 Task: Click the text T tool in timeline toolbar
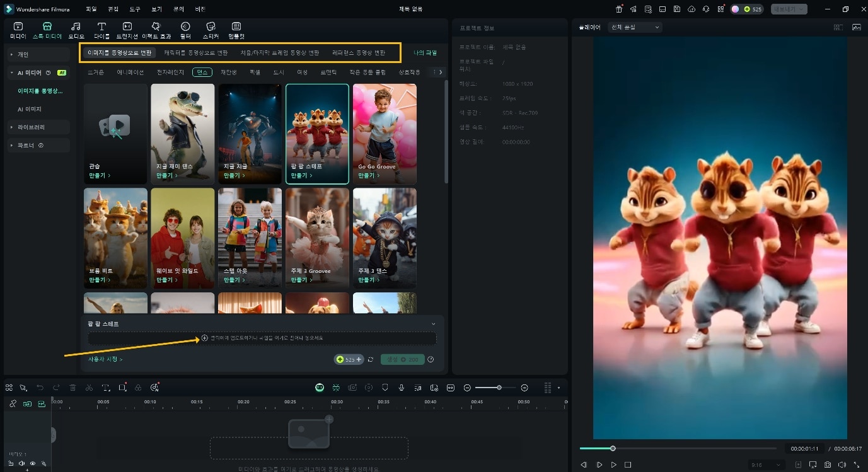(106, 388)
